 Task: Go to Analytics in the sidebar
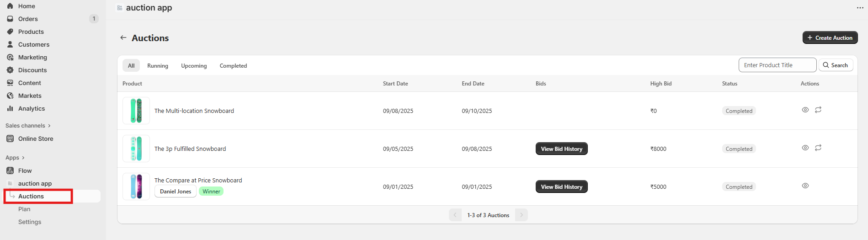click(31, 108)
